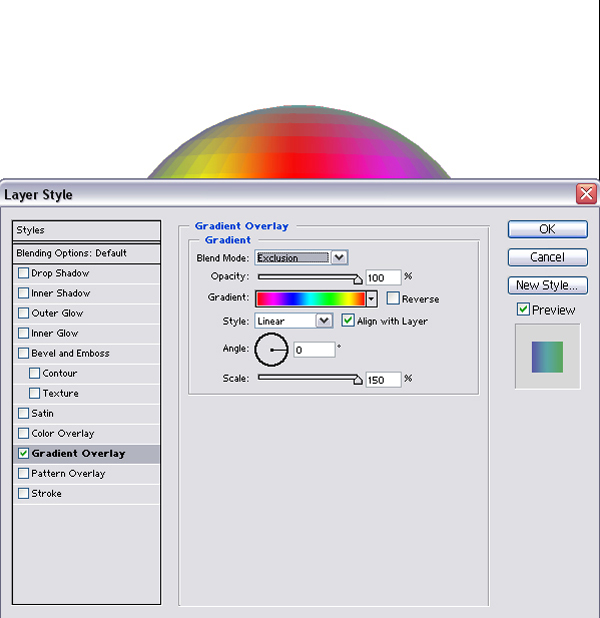
Task: Select Styles in the left list
Action: pos(86,230)
